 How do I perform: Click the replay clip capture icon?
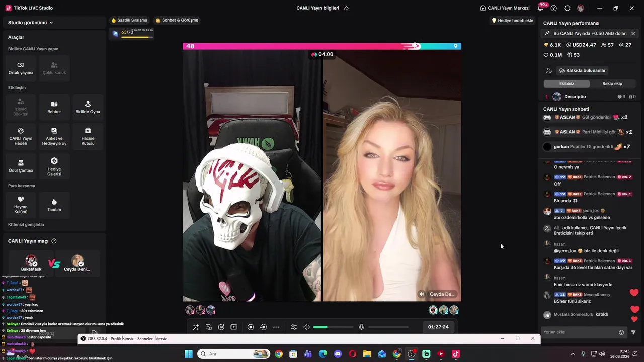(263, 327)
